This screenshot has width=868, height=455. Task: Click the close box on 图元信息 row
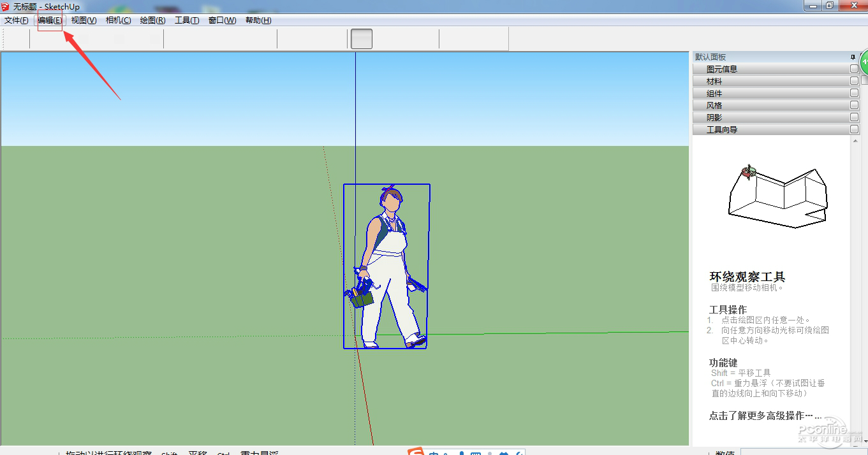coord(854,69)
